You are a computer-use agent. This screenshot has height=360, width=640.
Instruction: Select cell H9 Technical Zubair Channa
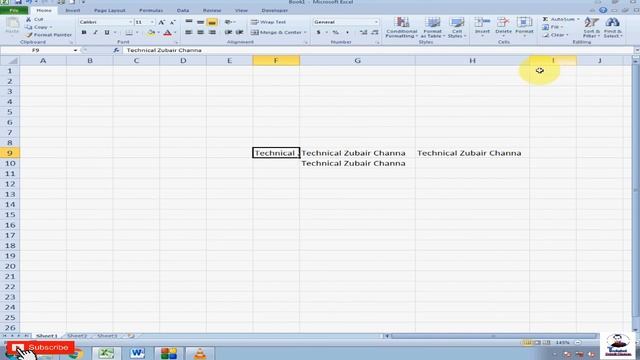[472, 153]
